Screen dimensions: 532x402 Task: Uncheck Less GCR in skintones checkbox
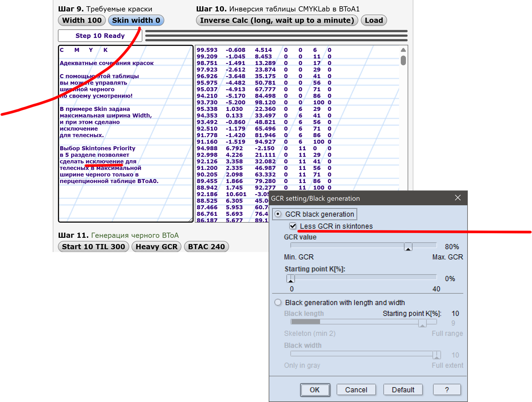293,226
